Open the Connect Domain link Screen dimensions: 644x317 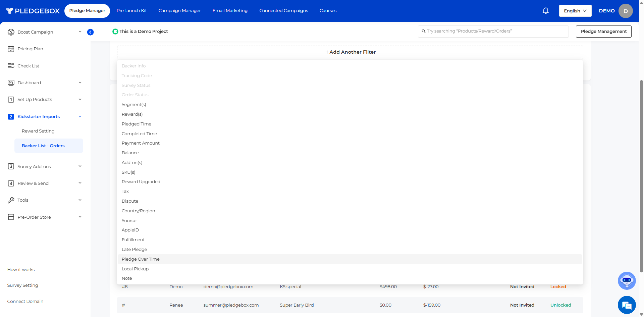[x=25, y=301]
